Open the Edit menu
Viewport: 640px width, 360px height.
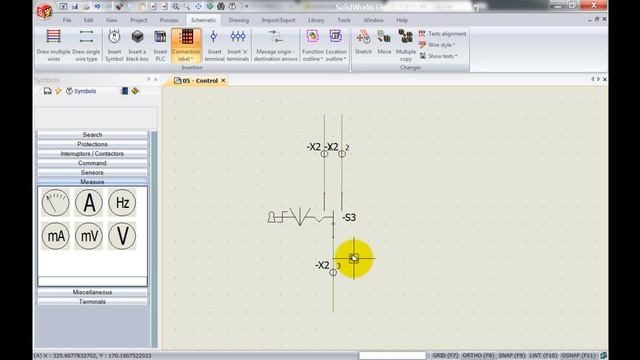[x=89, y=20]
